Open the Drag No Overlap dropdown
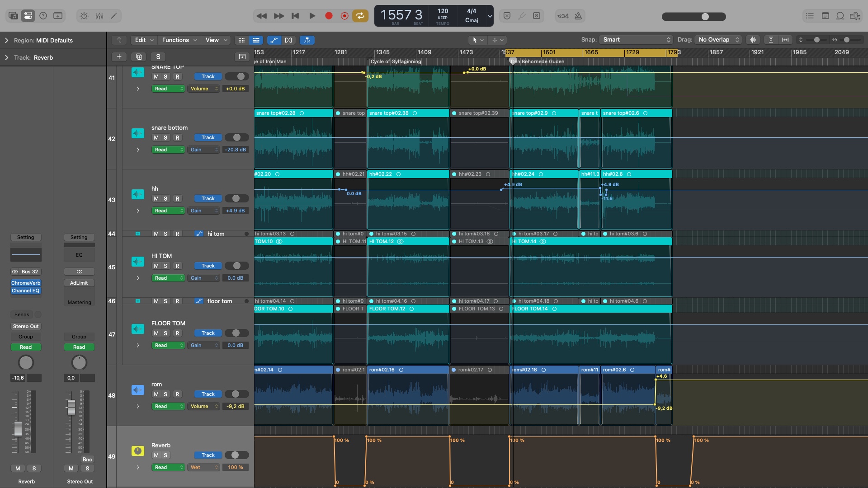This screenshot has height=488, width=868. tap(718, 40)
